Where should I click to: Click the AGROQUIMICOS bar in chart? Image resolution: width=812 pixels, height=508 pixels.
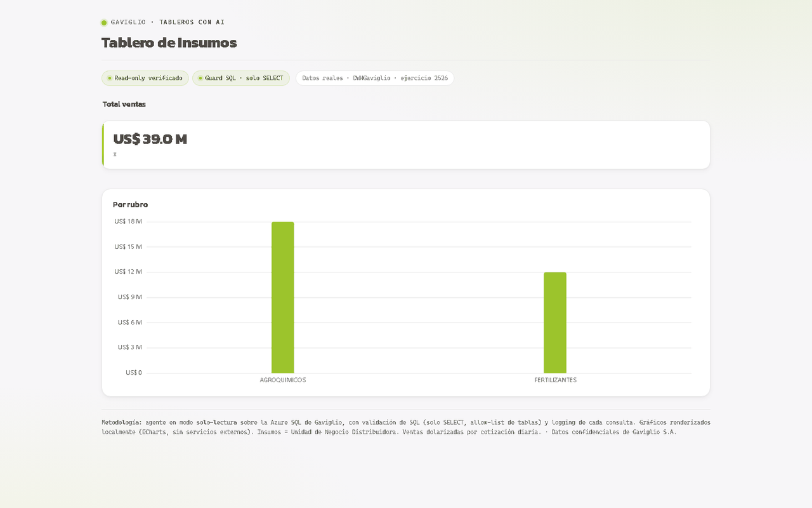283,297
